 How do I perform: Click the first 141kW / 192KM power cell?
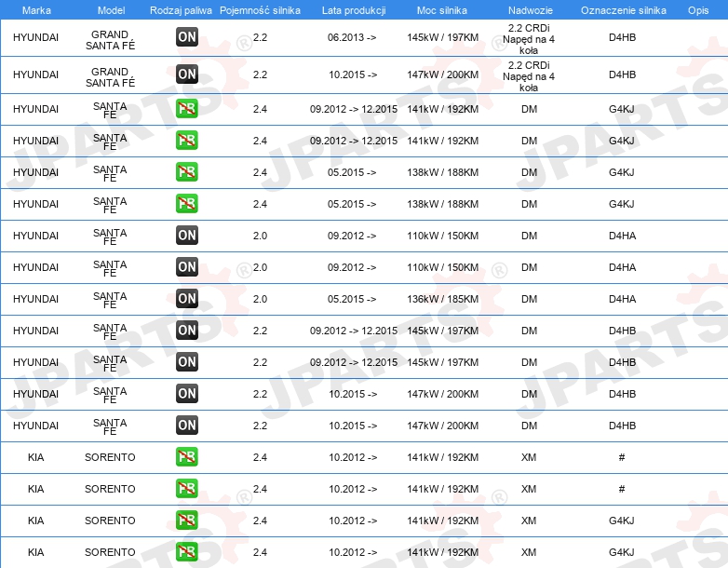pos(443,109)
